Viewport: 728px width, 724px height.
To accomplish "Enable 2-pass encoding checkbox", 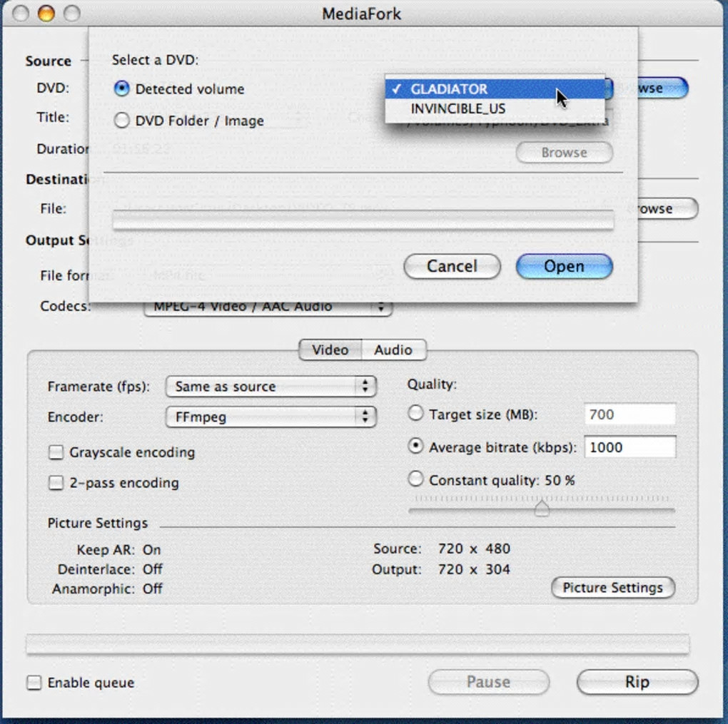I will pos(56,483).
